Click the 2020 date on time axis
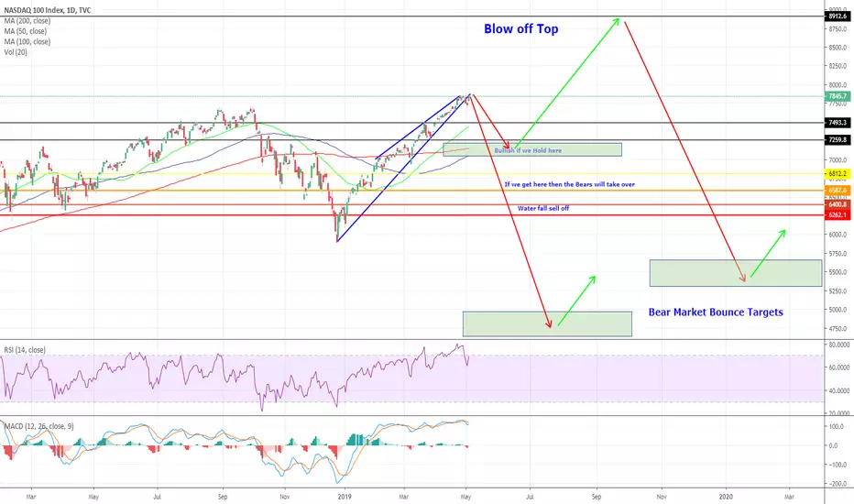The height and width of the screenshot is (504, 854). tap(726, 497)
